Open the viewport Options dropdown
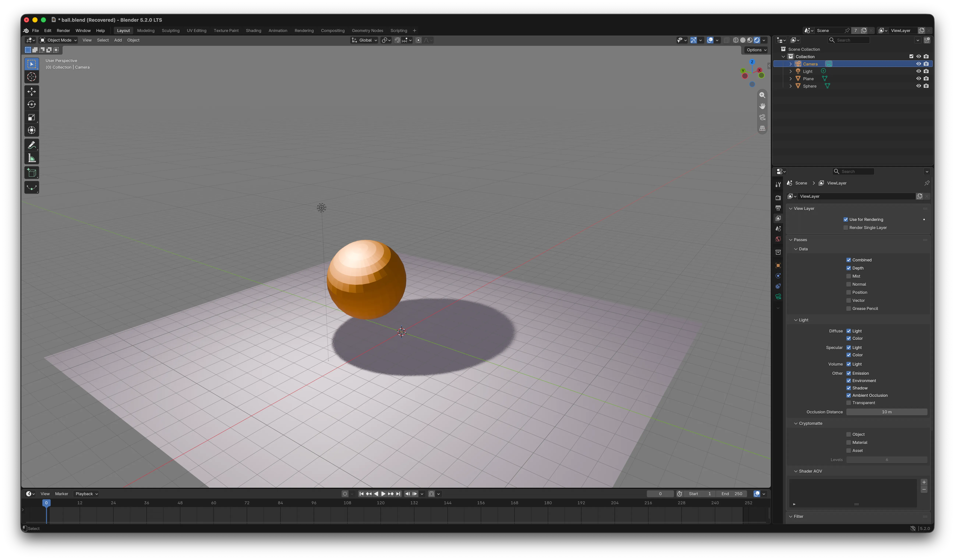Screen dimensions: 955x560 coord(756,50)
